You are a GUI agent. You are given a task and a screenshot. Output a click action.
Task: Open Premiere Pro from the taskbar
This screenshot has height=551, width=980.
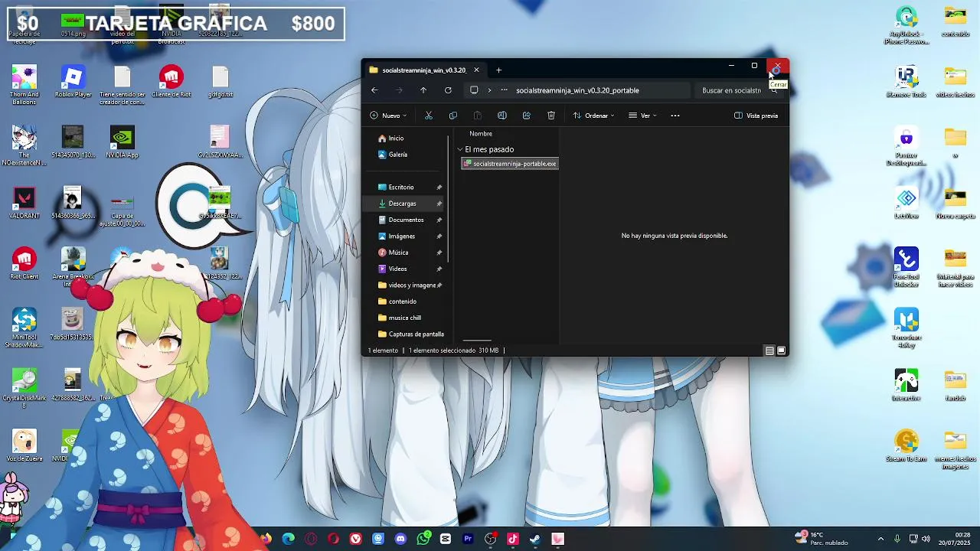(x=468, y=539)
